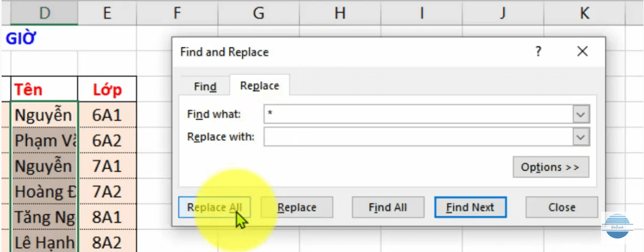Select the Replace tab
The image size is (644, 252).
tap(260, 86)
